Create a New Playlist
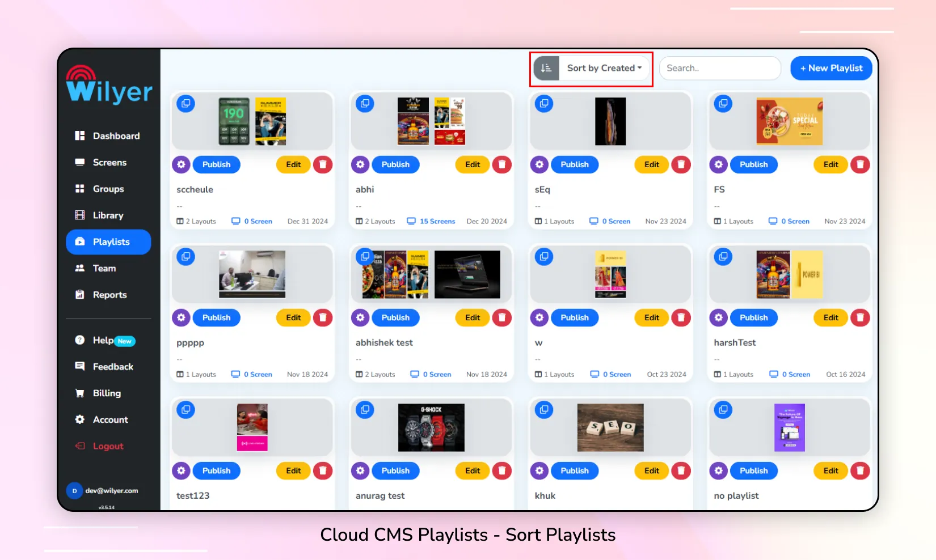936x560 pixels. (831, 68)
